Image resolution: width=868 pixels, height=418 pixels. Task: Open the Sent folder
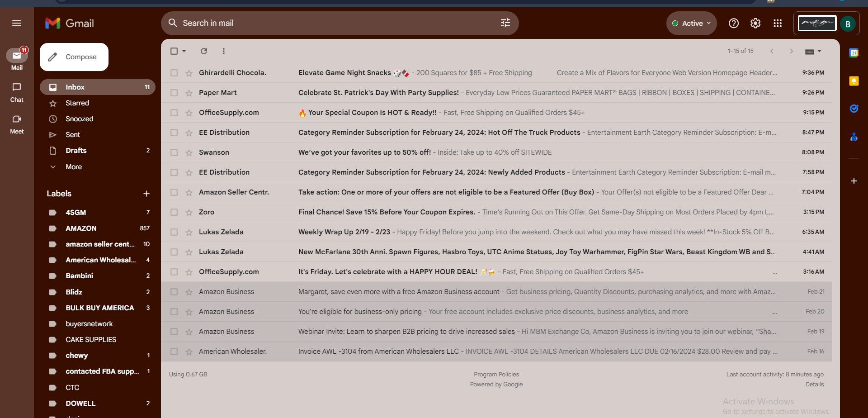(97, 135)
